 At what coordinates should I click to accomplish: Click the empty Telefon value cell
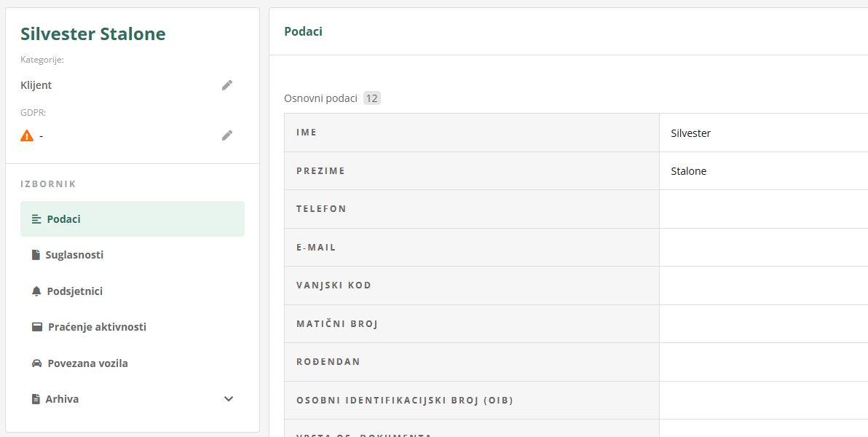pos(763,209)
